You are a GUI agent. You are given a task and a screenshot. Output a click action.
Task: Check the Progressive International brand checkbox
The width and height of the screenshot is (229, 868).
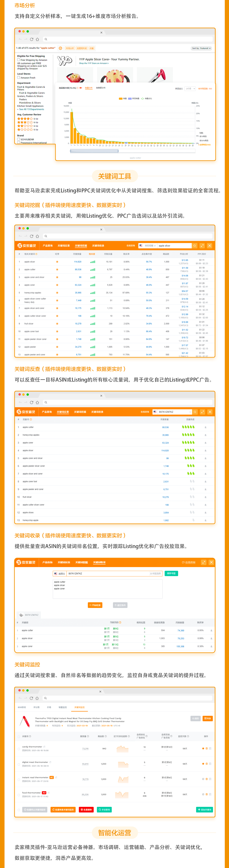[19, 143]
